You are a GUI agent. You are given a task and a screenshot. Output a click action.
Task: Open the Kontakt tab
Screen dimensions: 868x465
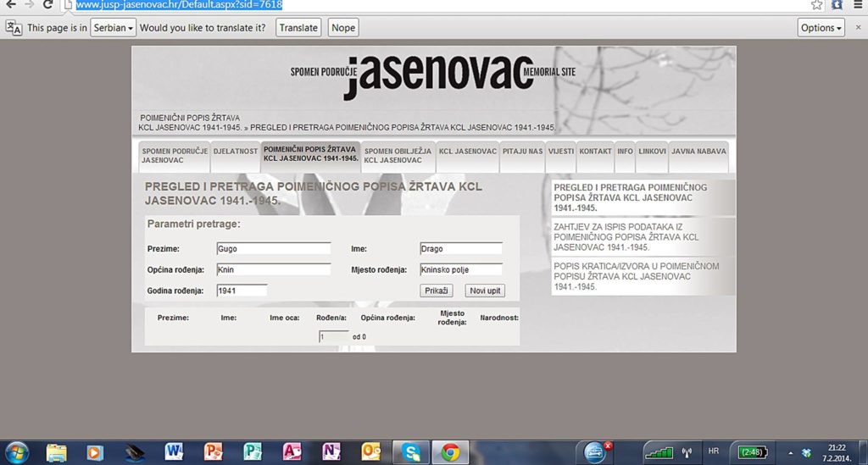click(x=595, y=156)
